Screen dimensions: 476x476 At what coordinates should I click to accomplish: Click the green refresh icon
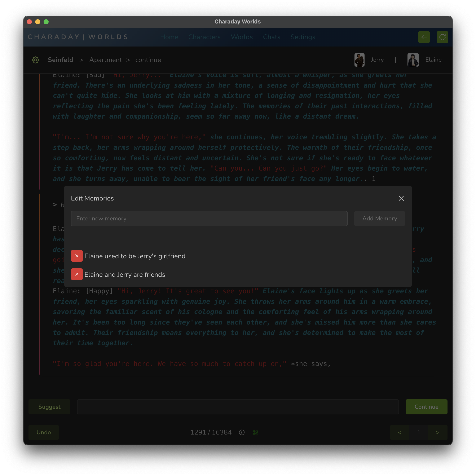442,37
